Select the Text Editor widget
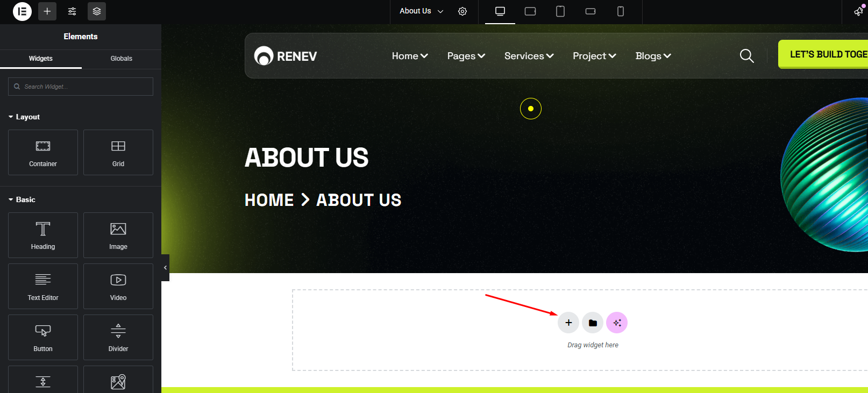This screenshot has height=393, width=868. (43, 286)
